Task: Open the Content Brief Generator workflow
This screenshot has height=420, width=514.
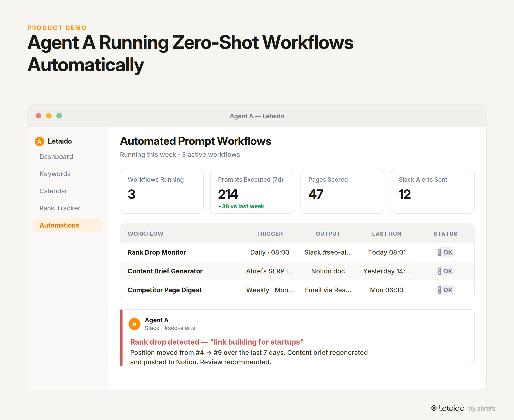Action: tap(297, 271)
